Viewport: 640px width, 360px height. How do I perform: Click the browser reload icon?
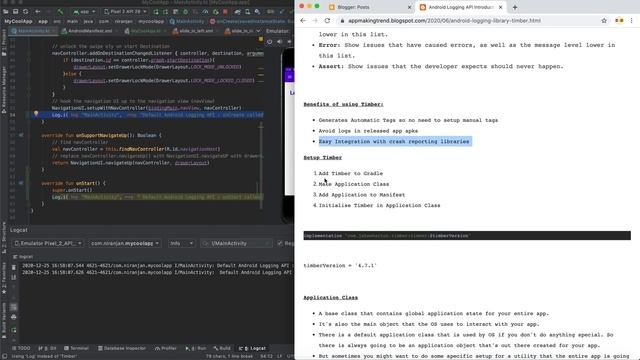[327, 20]
